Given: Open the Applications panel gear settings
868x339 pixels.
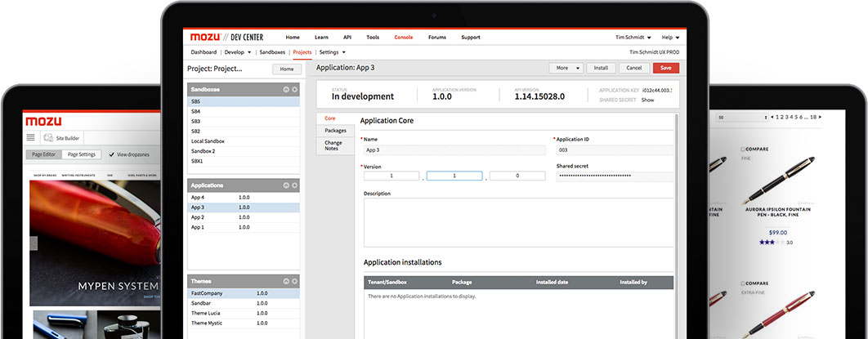Looking at the screenshot, I should pos(294,185).
